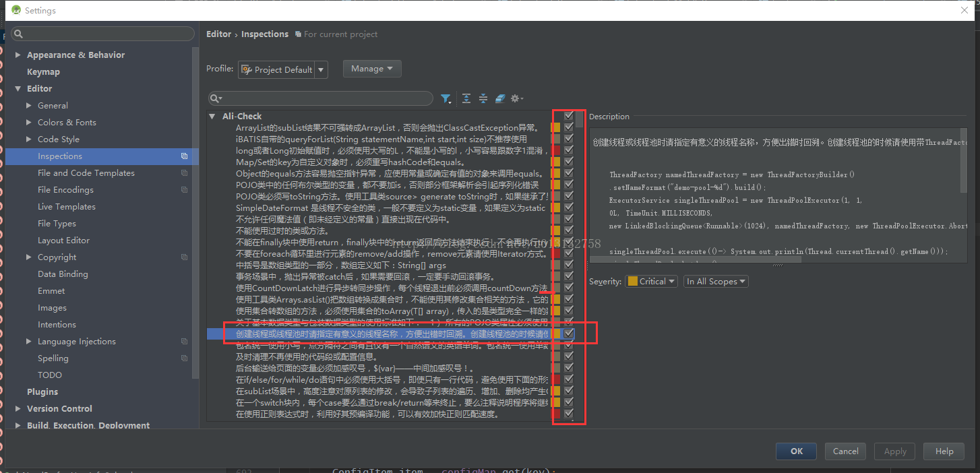
Task: Toggle the Ali-Check group checkbox
Action: pyautogui.click(x=569, y=116)
